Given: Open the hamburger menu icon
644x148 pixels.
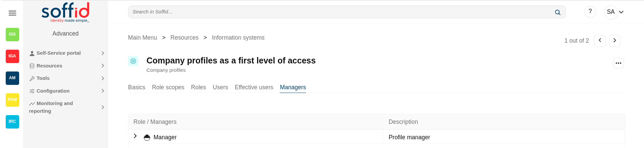Looking at the screenshot, I should 12,13.
